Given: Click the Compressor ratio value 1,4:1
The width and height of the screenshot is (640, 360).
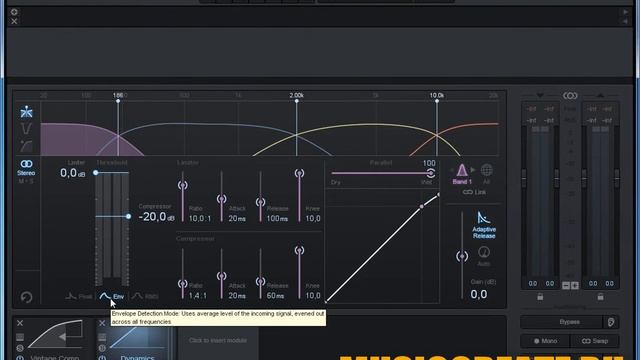Looking at the screenshot, I should tap(198, 296).
